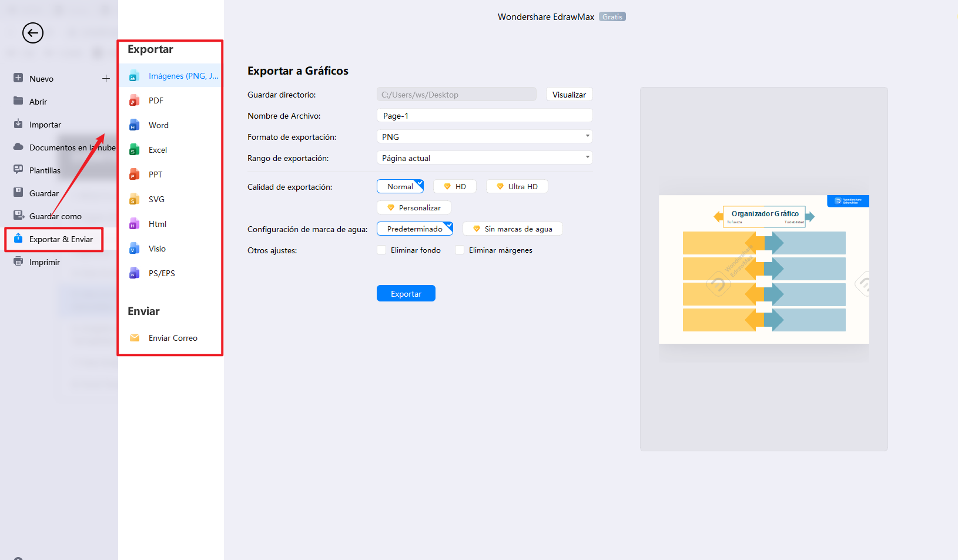Select SVG export format

pos(155,199)
